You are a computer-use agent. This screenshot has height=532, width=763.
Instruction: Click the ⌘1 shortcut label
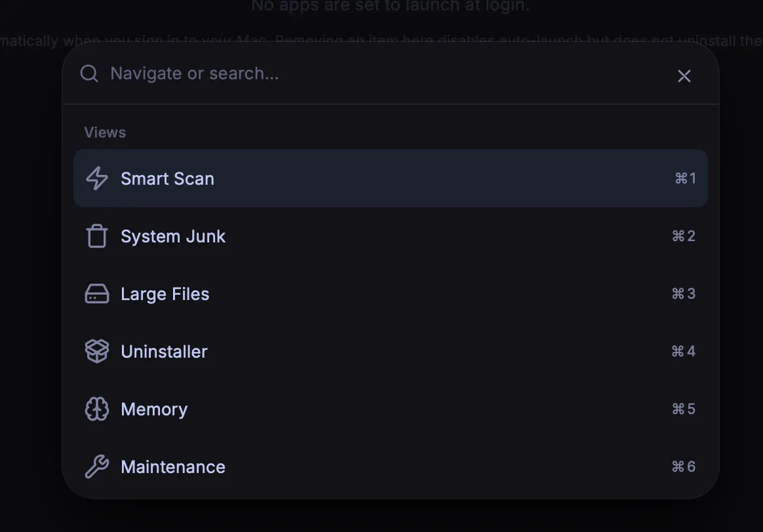pos(685,178)
